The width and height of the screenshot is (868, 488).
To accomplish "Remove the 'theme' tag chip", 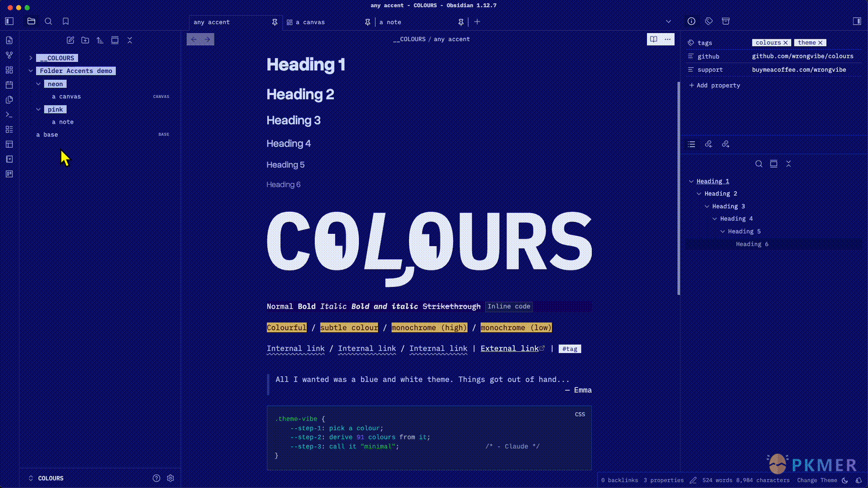I will click(820, 43).
